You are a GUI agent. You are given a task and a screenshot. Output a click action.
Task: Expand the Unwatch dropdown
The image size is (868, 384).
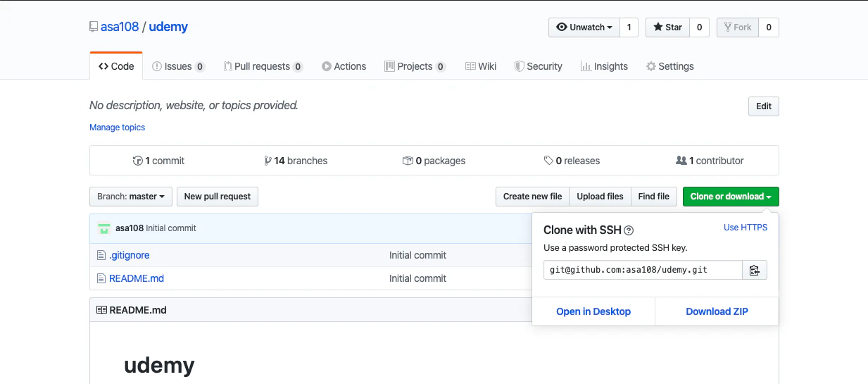tap(584, 27)
